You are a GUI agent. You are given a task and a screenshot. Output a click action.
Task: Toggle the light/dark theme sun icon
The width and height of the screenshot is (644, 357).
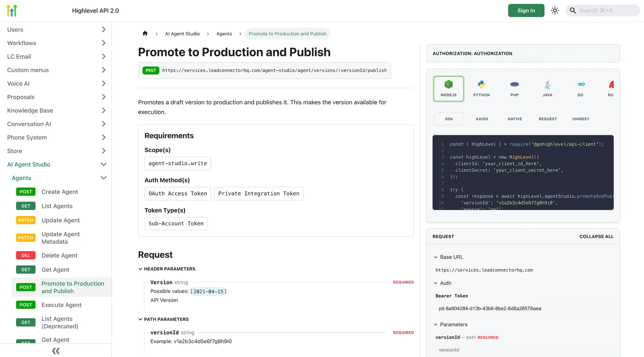click(x=555, y=10)
